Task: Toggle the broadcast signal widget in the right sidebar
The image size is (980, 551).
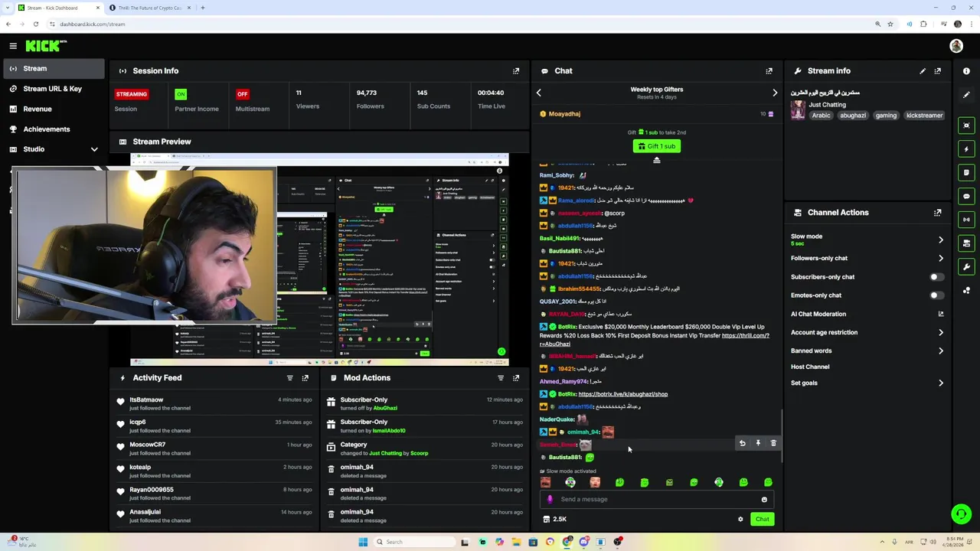Action: pos(966,220)
